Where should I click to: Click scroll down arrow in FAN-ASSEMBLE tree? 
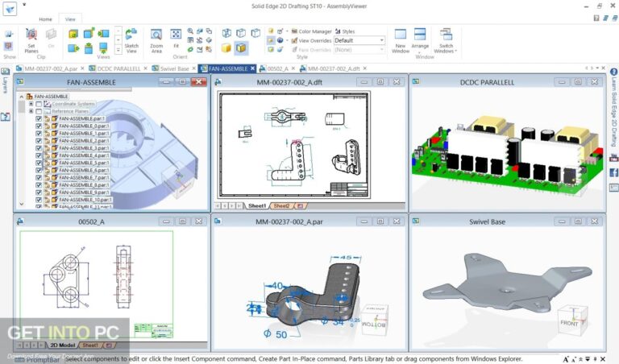[x=21, y=204]
